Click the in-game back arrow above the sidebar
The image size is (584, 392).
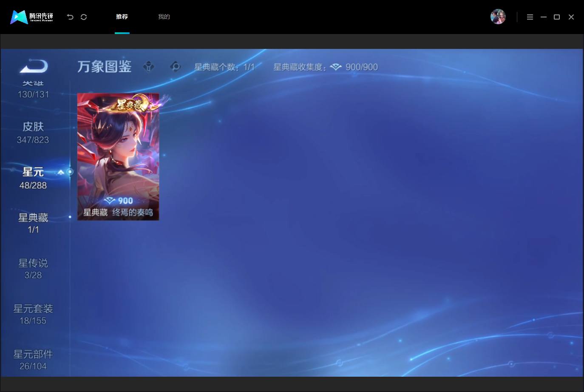tap(34, 66)
